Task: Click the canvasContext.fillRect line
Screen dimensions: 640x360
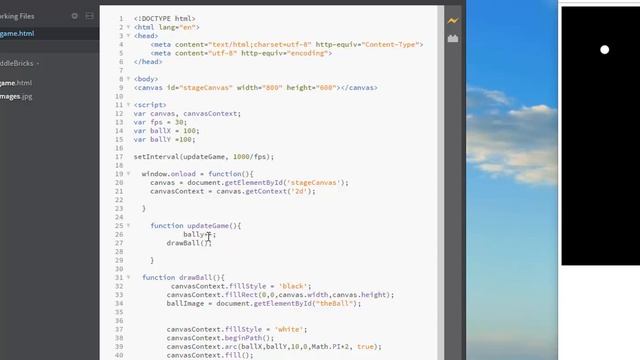Action: pyautogui.click(x=280, y=295)
